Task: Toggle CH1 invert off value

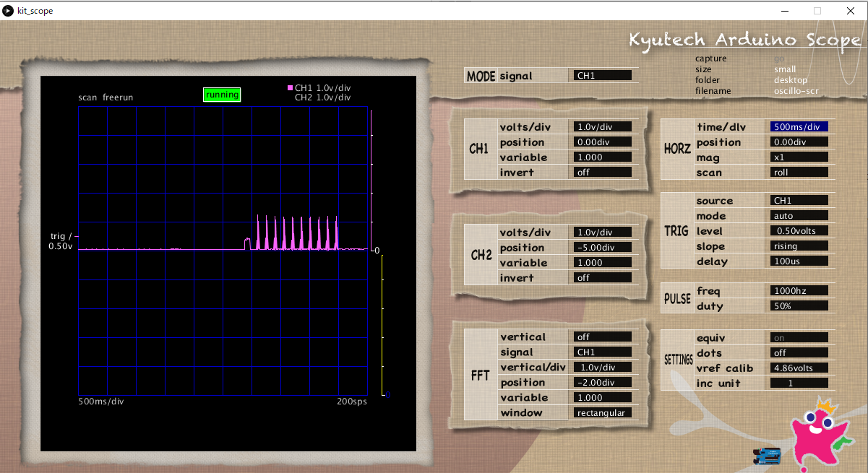Action: click(603, 173)
